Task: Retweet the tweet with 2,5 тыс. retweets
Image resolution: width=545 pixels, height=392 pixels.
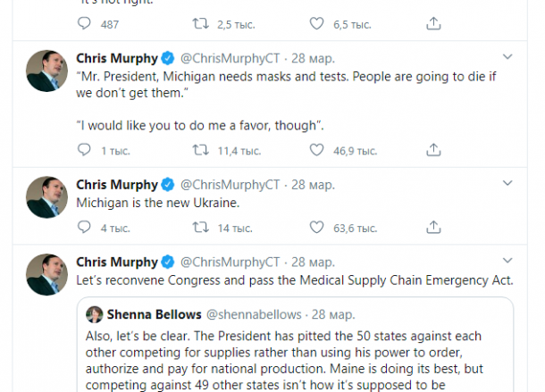Action: point(200,23)
